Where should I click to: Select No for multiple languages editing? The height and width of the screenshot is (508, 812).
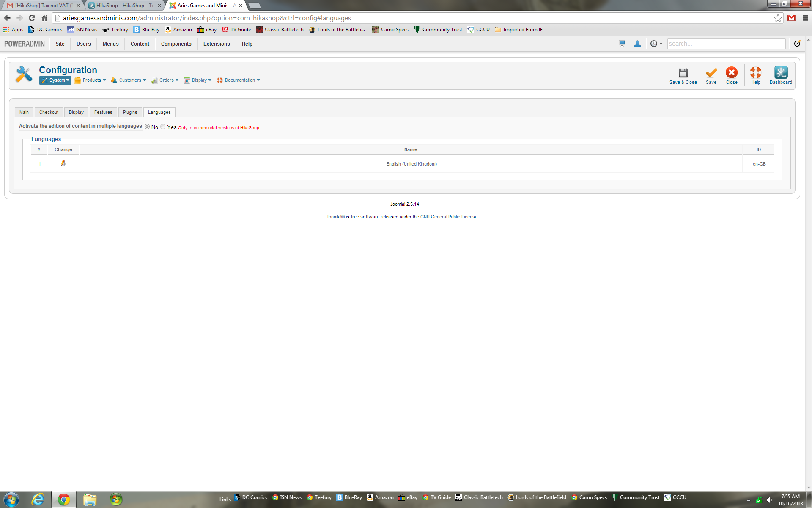point(147,127)
